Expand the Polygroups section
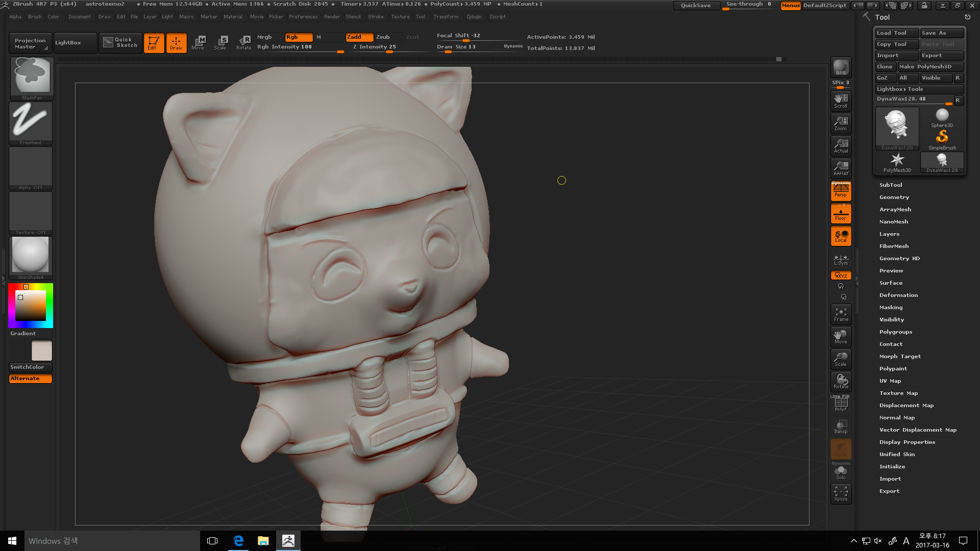This screenshot has width=980, height=551. coord(895,332)
